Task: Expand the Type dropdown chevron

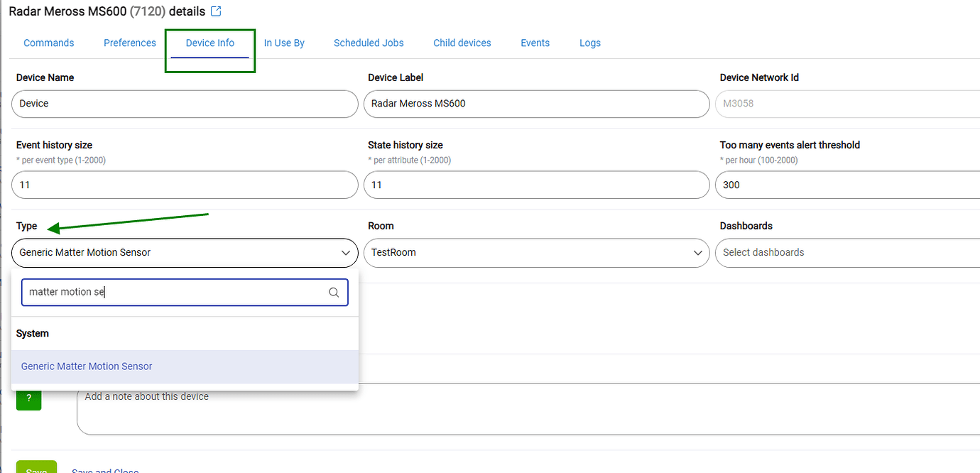Action: (346, 253)
